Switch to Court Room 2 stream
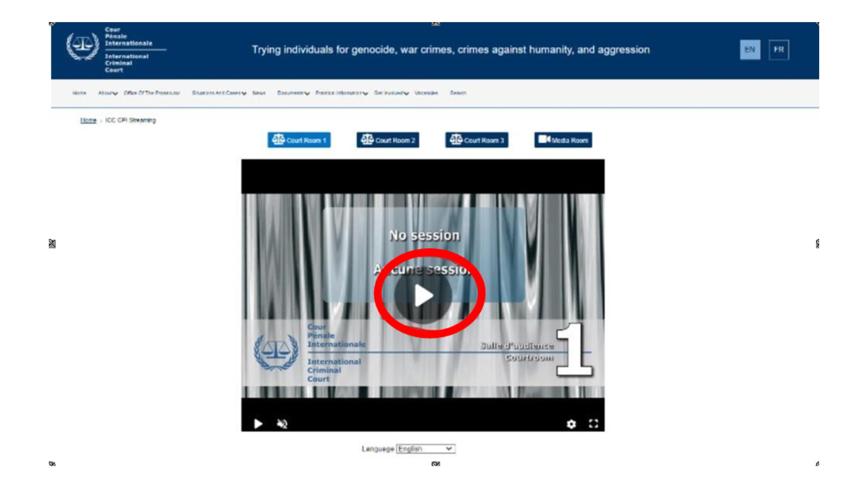 coord(388,140)
